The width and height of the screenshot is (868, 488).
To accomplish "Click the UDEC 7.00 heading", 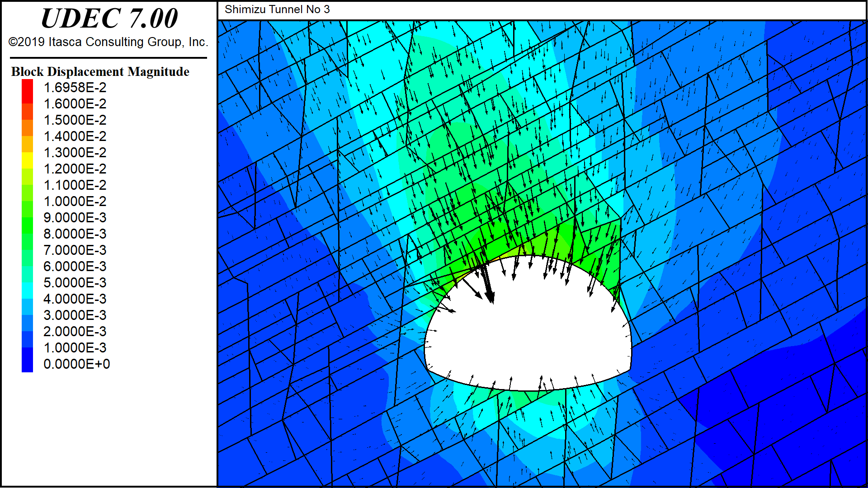I will pyautogui.click(x=109, y=19).
